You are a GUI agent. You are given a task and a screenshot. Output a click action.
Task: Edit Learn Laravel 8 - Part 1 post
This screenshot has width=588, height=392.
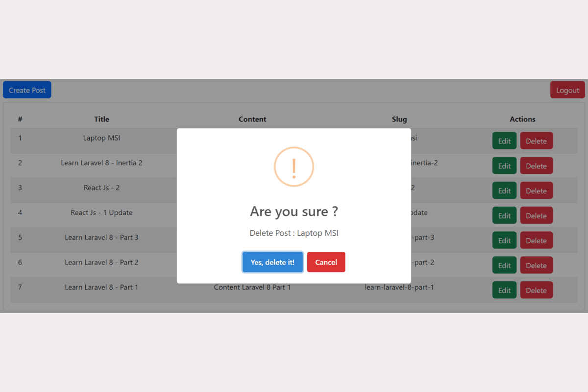click(x=504, y=290)
